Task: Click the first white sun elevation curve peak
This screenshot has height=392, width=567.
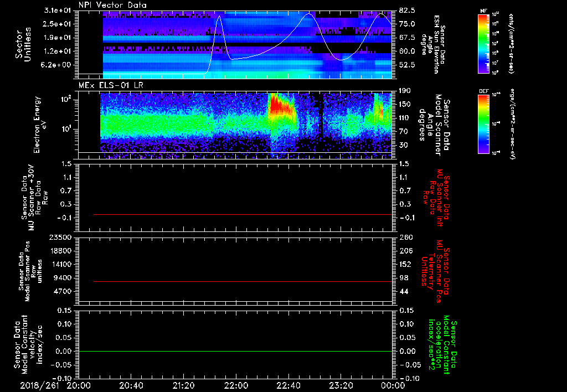Action: point(219,16)
